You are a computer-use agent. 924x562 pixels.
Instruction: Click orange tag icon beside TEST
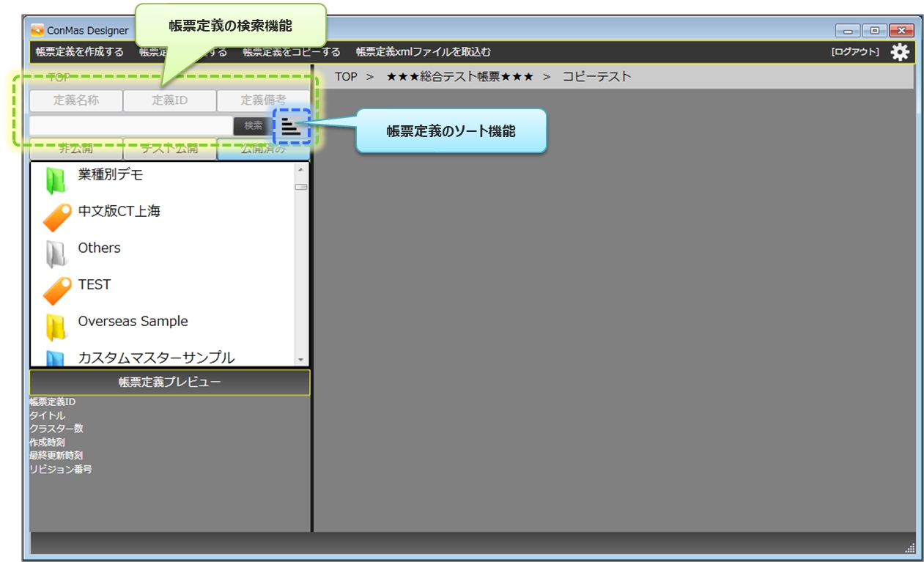click(56, 290)
